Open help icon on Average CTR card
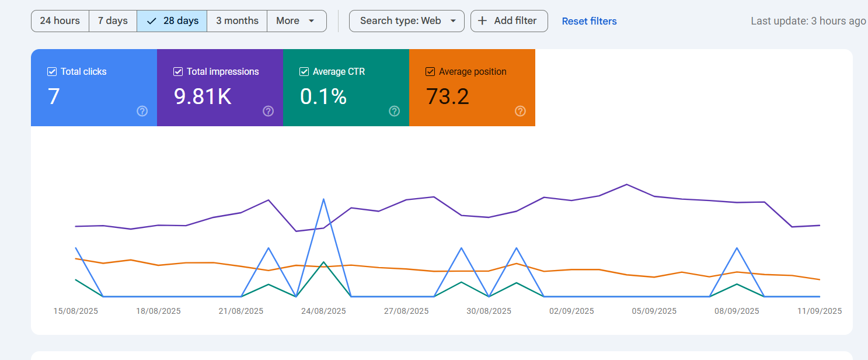 point(394,111)
